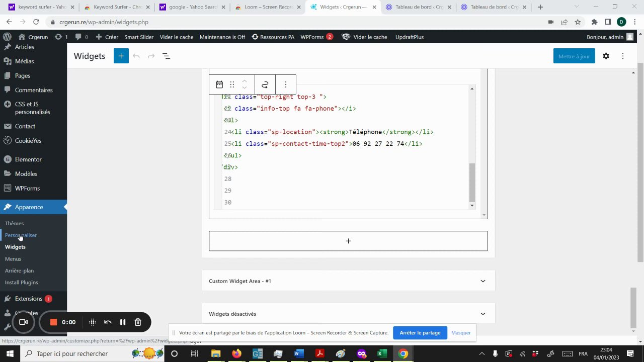Pause the Loom recording

point(122,322)
